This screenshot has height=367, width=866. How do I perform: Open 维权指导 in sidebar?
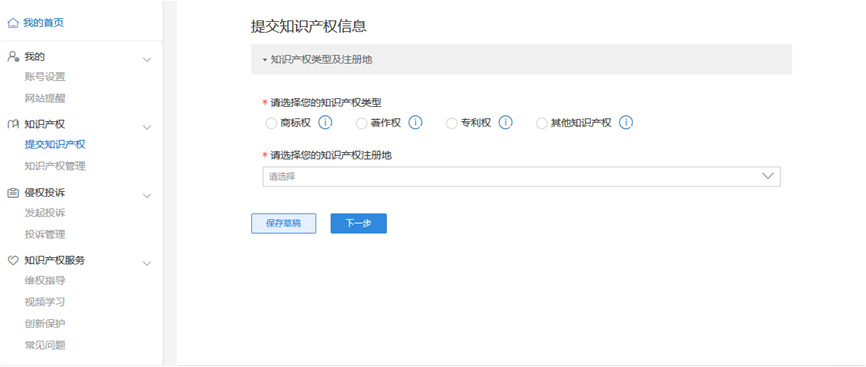point(45,281)
